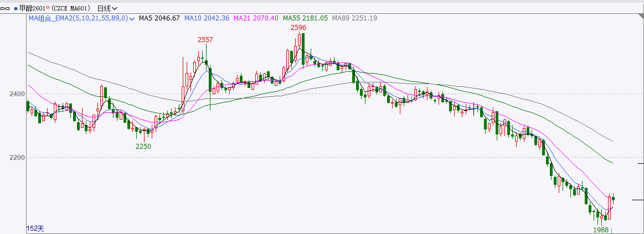Click the current price marker line at the right edge
Screen dimensions: 644x234
(x=636, y=199)
